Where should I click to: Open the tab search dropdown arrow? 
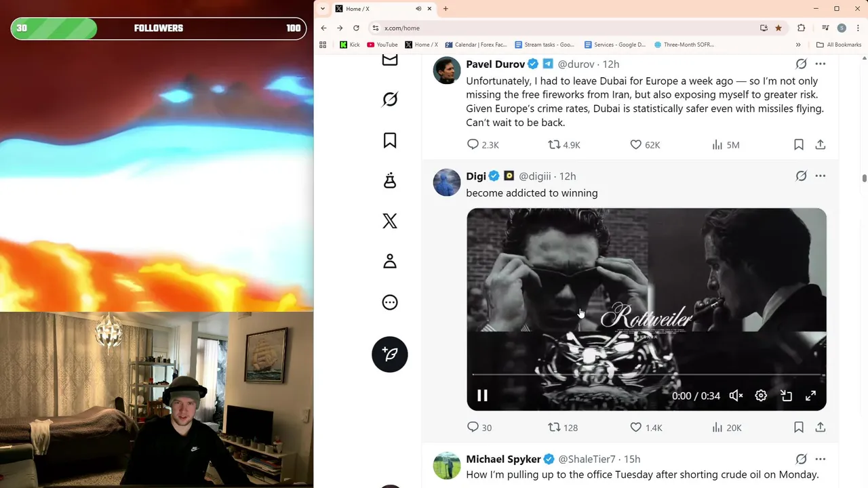[x=323, y=9]
